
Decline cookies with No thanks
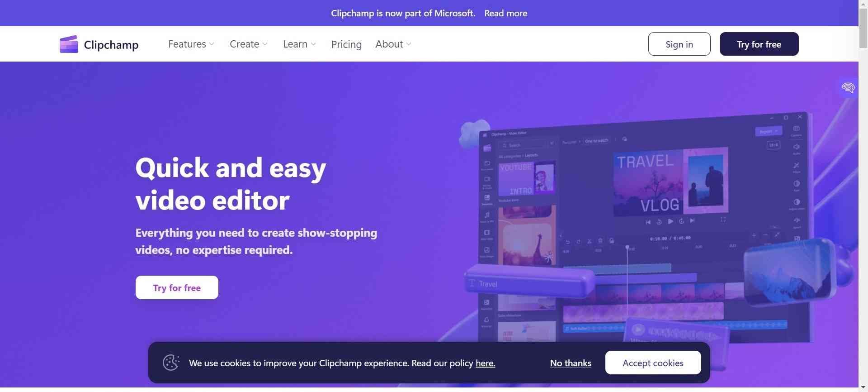(x=571, y=363)
